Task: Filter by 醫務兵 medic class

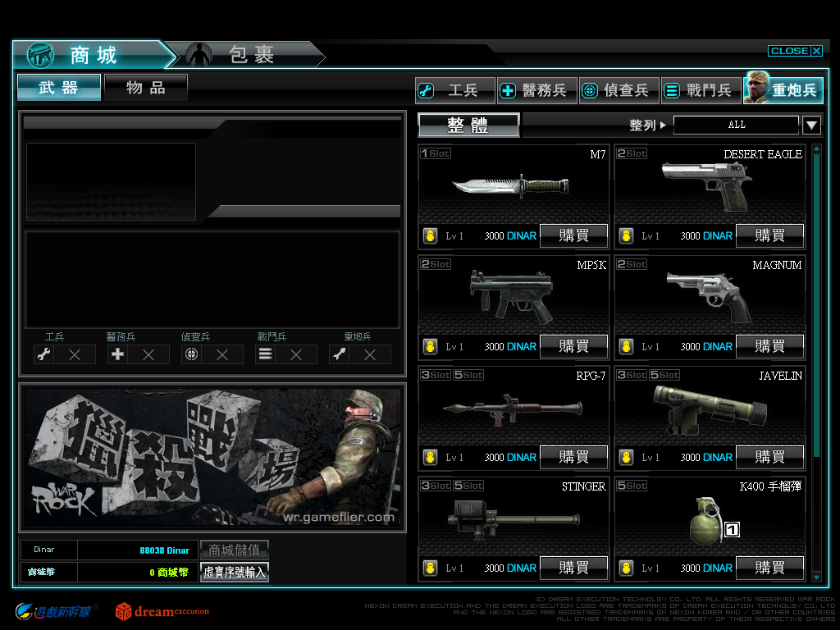Action: (536, 90)
